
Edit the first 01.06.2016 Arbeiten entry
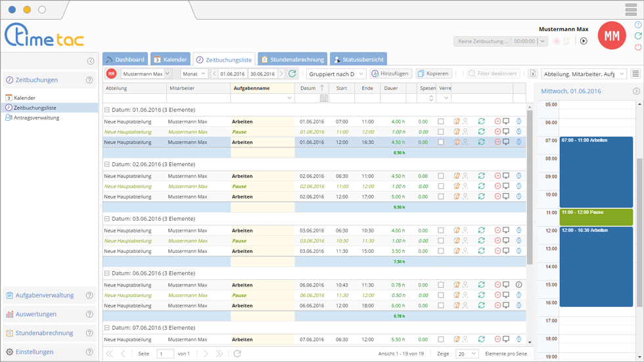457,122
